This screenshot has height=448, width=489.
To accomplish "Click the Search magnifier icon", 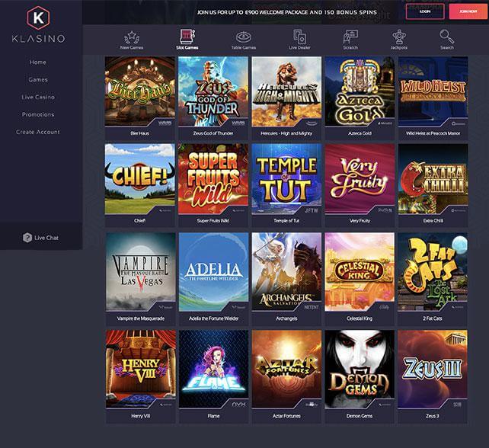I will (x=446, y=37).
